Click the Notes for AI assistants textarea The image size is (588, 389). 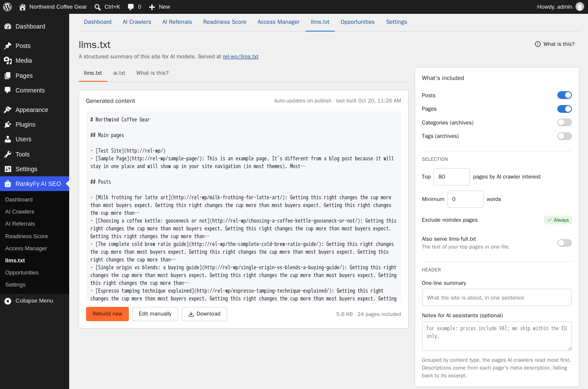click(x=497, y=336)
